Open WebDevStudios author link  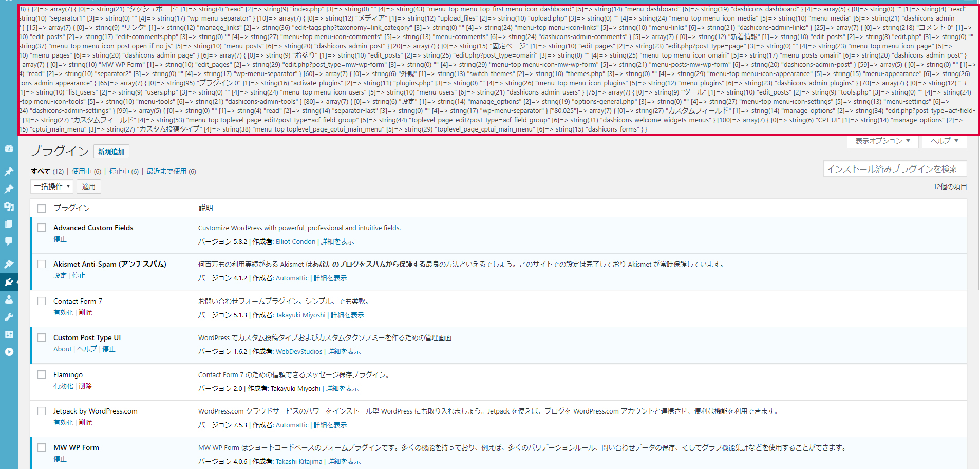(x=299, y=352)
